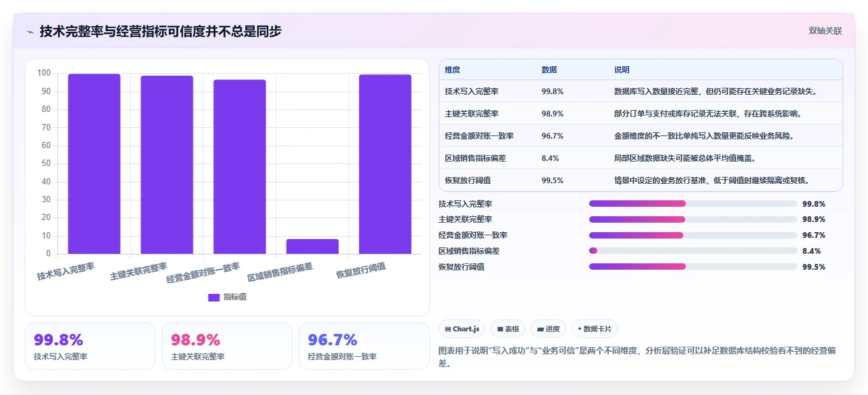Click the 恢复放行阈值 progress list label
This screenshot has height=395, width=868.
[462, 267]
